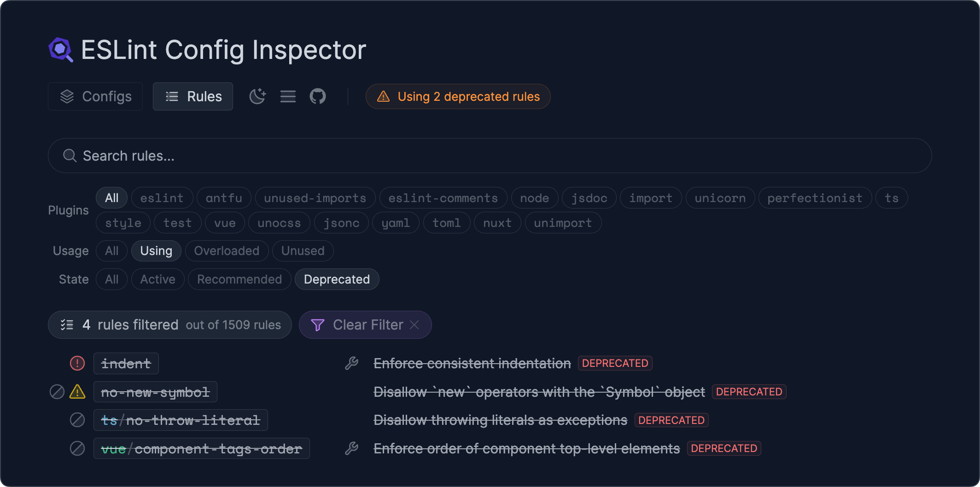Screen dimensions: 980x487
Task: Select the unicorn plugin filter chip
Action: pyautogui.click(x=720, y=198)
